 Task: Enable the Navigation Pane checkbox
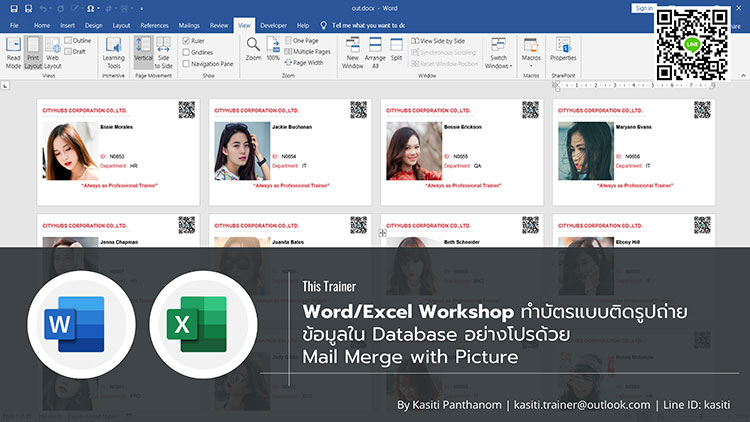coord(186,64)
